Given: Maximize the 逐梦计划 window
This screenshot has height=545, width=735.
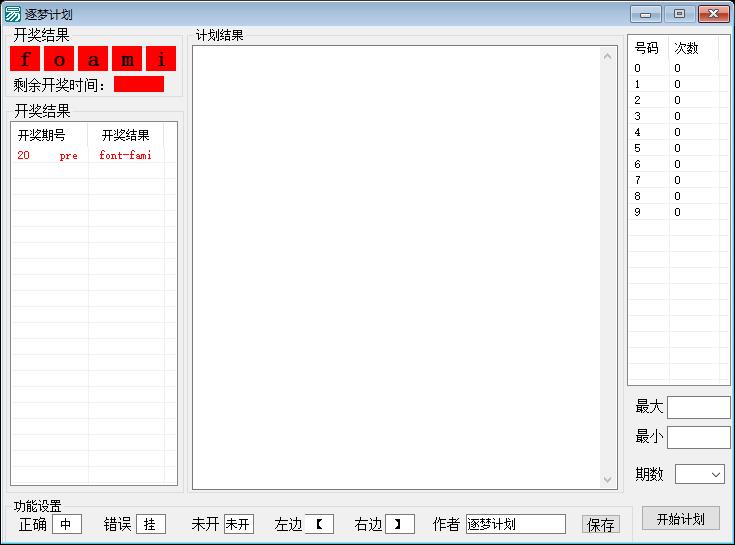Looking at the screenshot, I should [679, 14].
